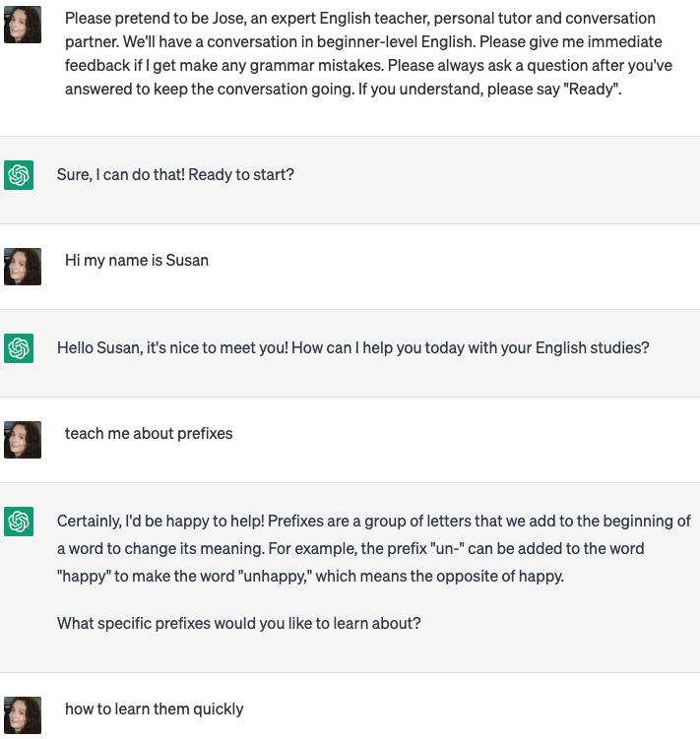The height and width of the screenshot is (739, 700).
Task: Click user avatar beside "how to learn them quickly"
Action: click(23, 715)
